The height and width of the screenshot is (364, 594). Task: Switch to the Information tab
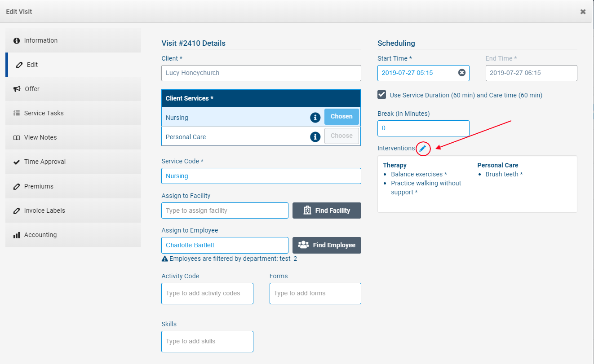coord(73,40)
